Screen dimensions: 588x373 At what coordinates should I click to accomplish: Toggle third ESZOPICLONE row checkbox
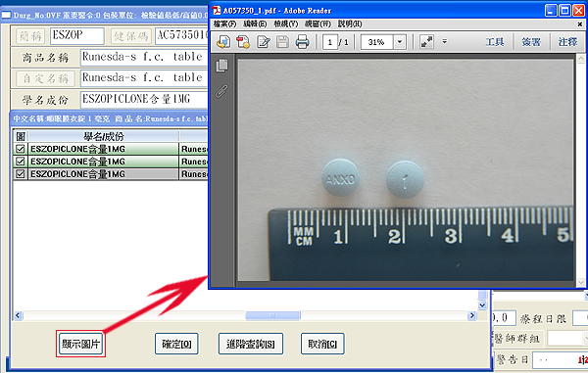[20, 173]
